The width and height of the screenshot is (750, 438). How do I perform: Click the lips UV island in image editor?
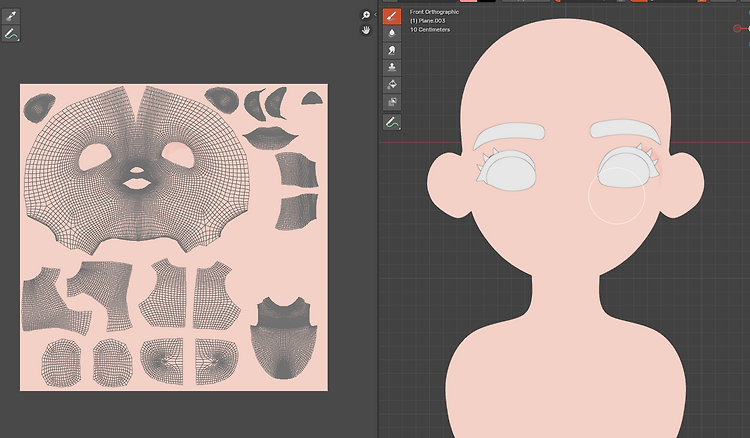point(270,137)
